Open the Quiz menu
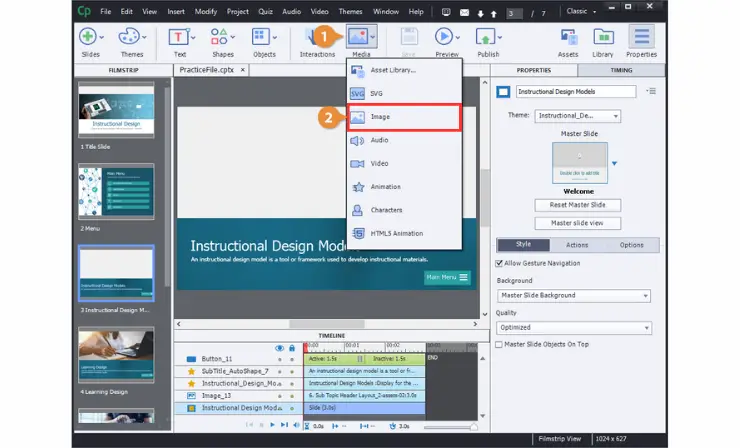This screenshot has height=448, width=740. pos(265,11)
